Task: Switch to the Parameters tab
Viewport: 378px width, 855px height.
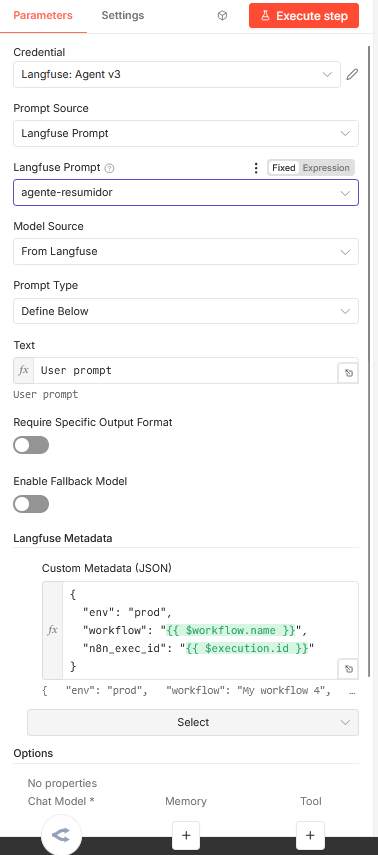Action: [43, 15]
